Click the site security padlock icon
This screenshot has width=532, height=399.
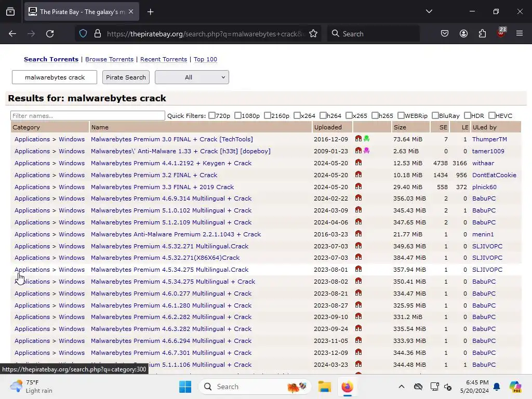[x=98, y=34]
